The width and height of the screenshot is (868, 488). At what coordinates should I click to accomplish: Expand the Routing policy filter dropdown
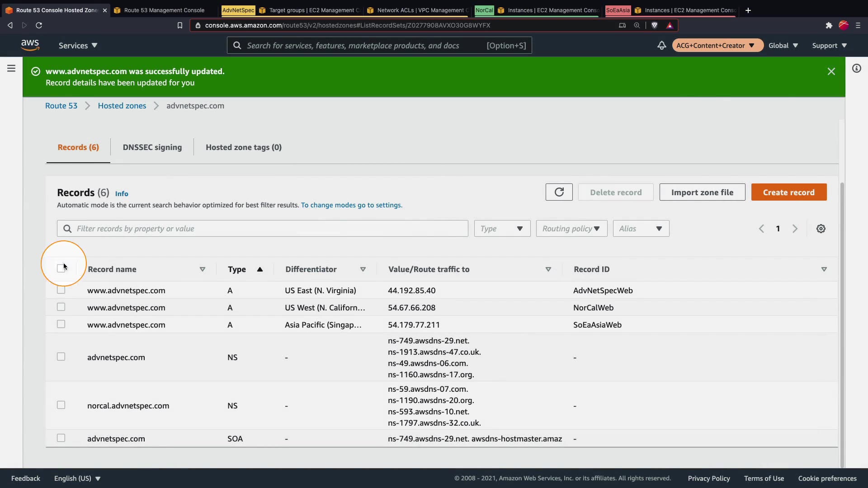click(x=571, y=229)
